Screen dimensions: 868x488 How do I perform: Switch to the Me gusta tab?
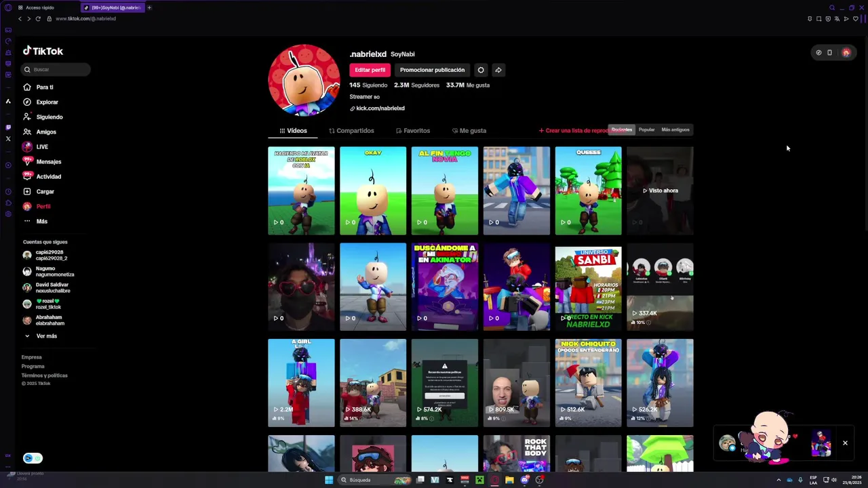tap(469, 131)
